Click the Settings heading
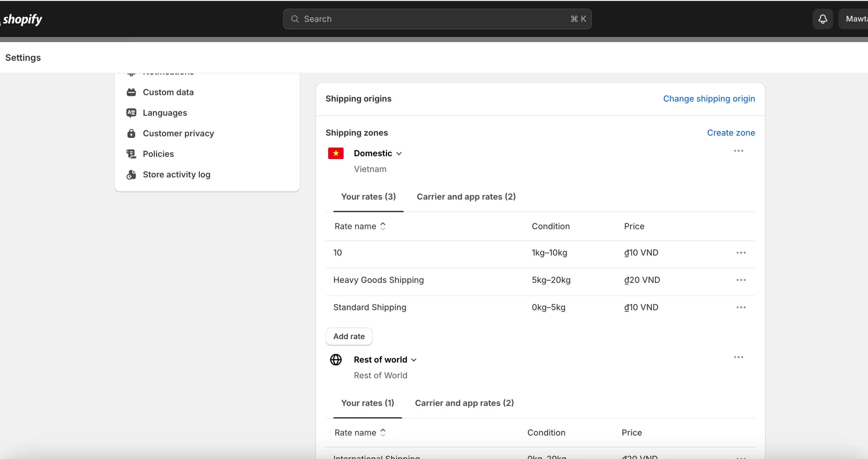The image size is (868, 459). (23, 58)
